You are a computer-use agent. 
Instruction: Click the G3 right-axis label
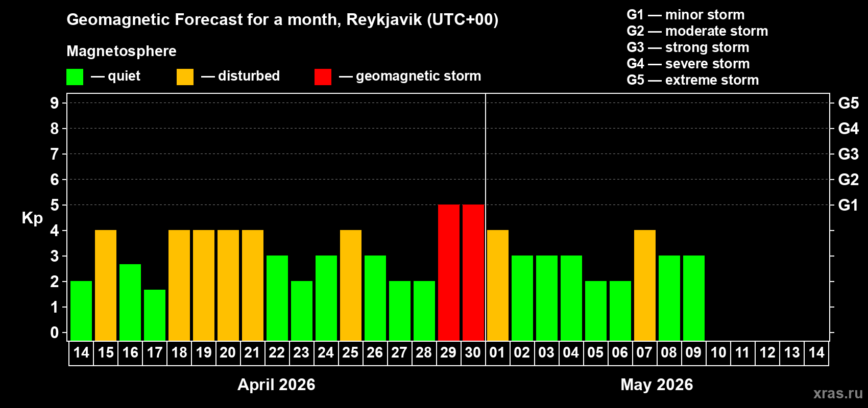click(x=849, y=154)
